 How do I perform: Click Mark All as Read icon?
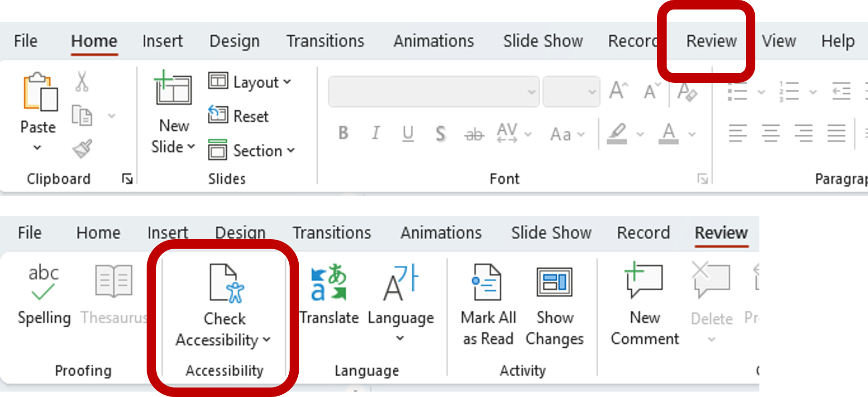point(487,283)
